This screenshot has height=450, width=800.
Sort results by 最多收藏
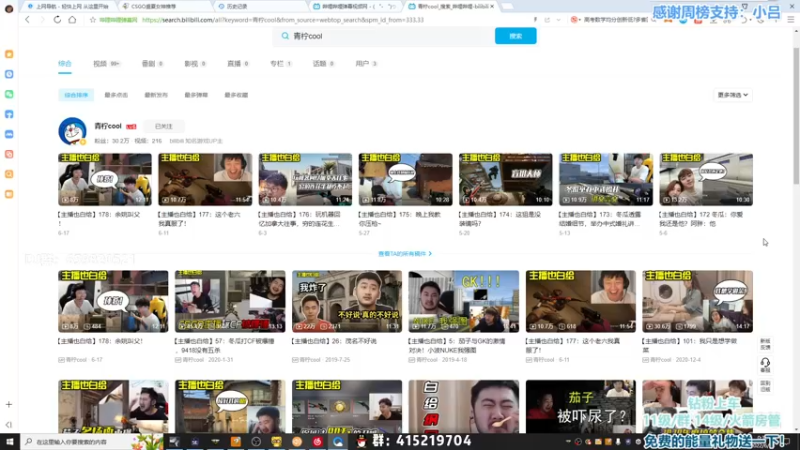(236, 95)
